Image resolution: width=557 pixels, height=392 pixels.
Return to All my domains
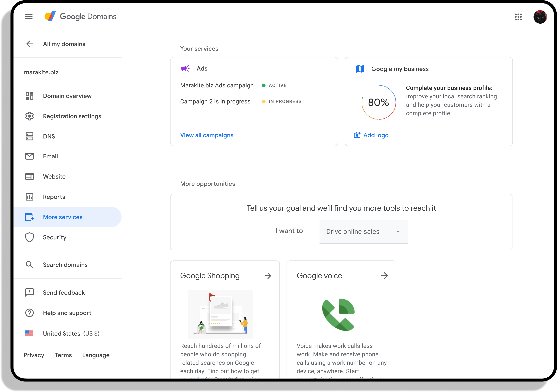tap(64, 44)
